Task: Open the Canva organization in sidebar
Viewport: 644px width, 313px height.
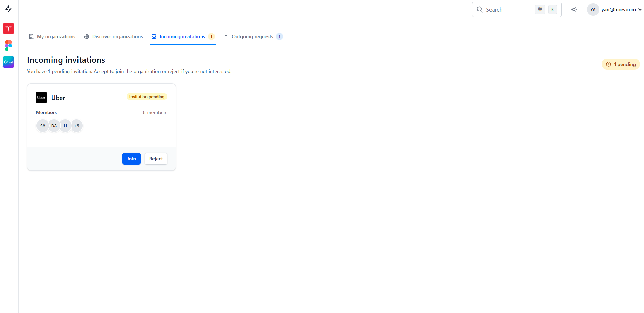Action: tap(8, 62)
